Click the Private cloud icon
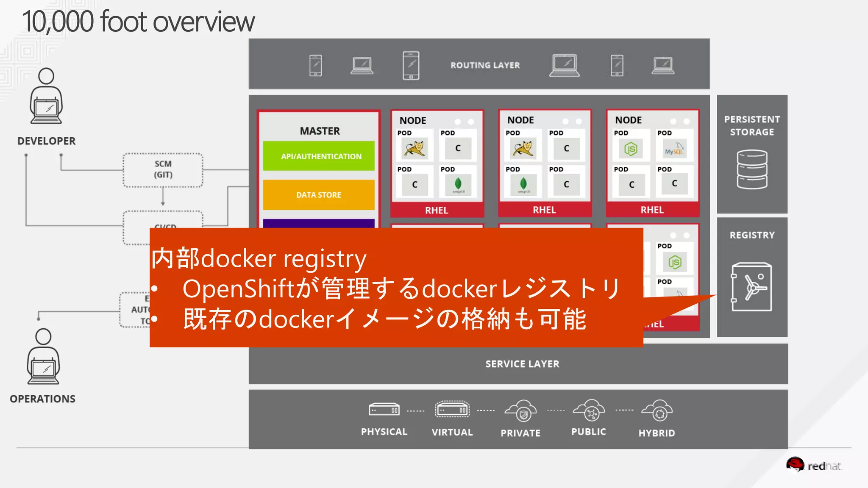The height and width of the screenshot is (488, 868). click(521, 411)
